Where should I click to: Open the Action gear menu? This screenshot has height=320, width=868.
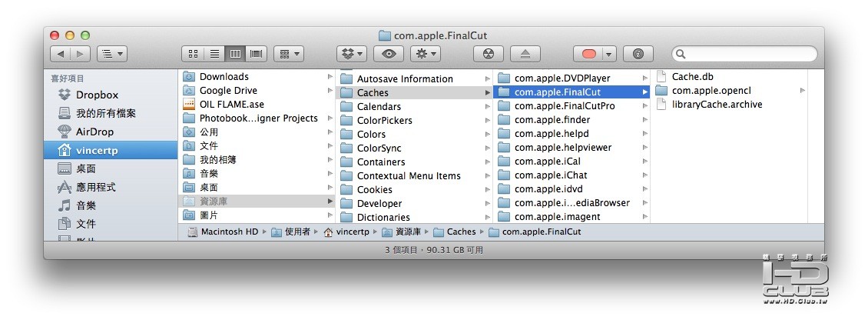425,54
